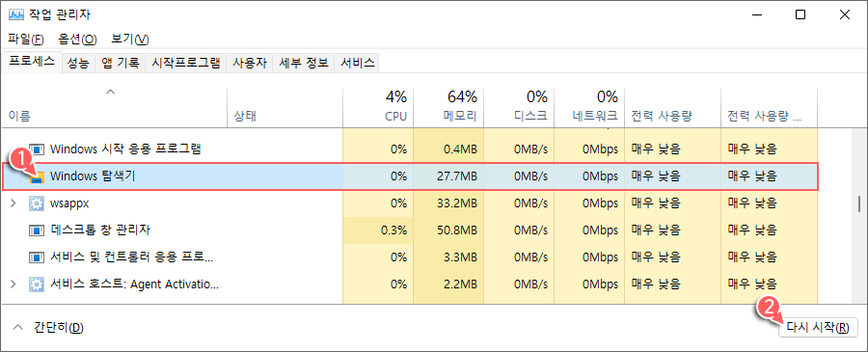Click the 서비스 및 컨트롤러 응용 프로그램 icon
Screen dimensions: 868x352
tap(37, 257)
